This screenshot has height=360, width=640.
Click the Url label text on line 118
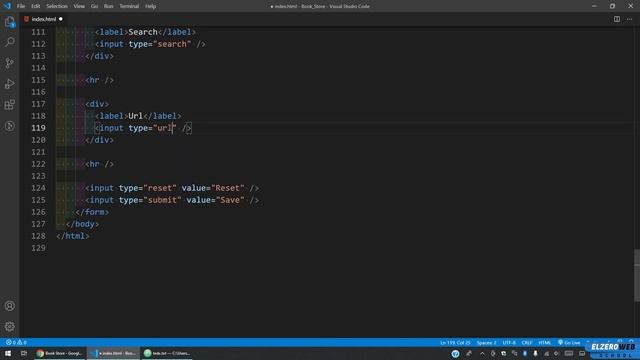click(x=136, y=116)
